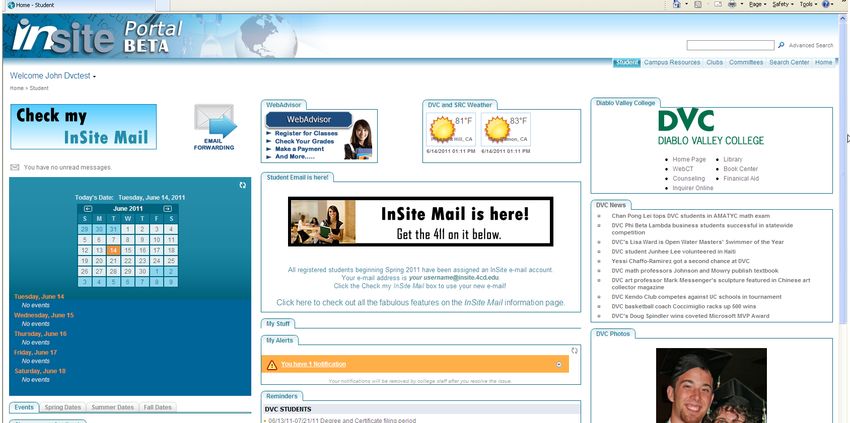The height and width of the screenshot is (423, 850).
Task: Select the Events tab
Action: click(24, 407)
